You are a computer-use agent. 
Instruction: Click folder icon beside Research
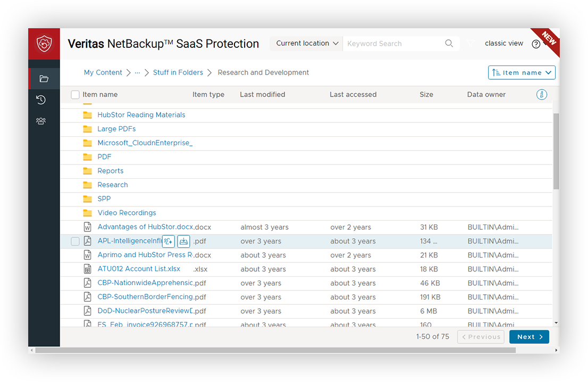pos(87,185)
